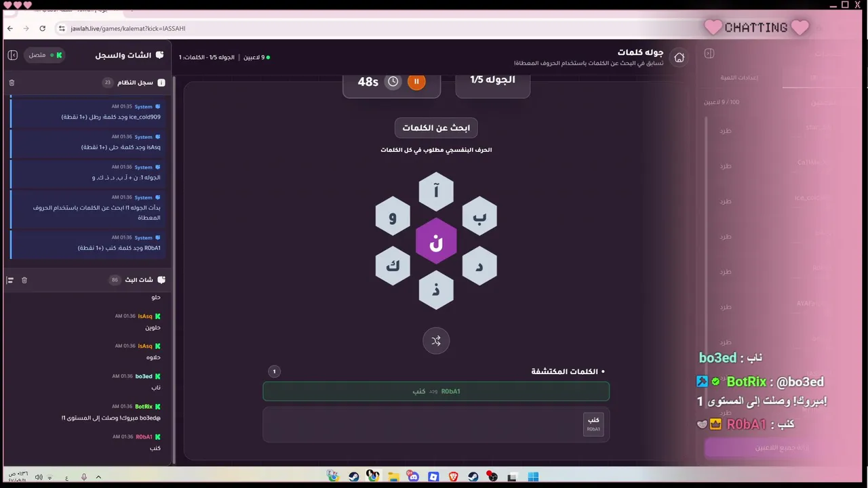This screenshot has width=868, height=488.
Task: Click the system log count badge 23
Action: (108, 83)
